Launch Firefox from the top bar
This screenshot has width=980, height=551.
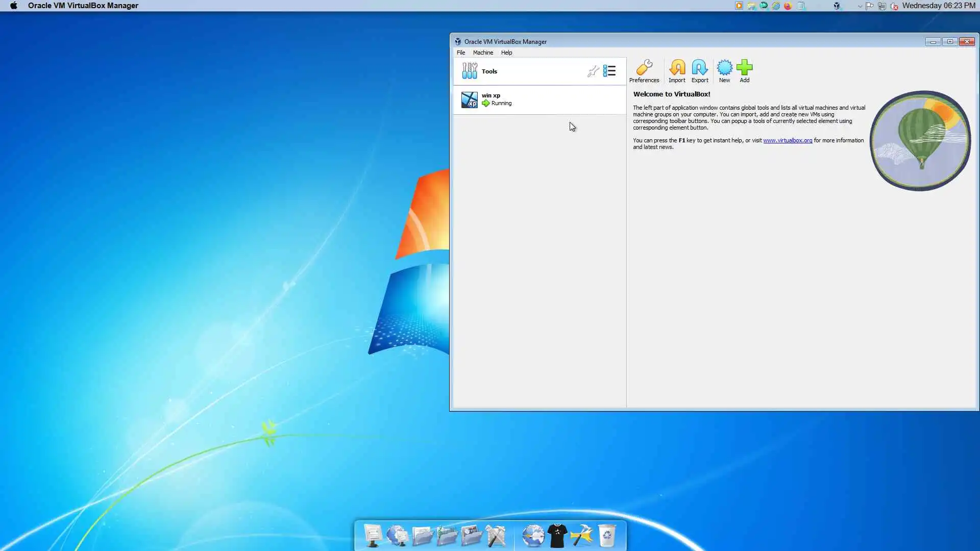click(x=788, y=6)
